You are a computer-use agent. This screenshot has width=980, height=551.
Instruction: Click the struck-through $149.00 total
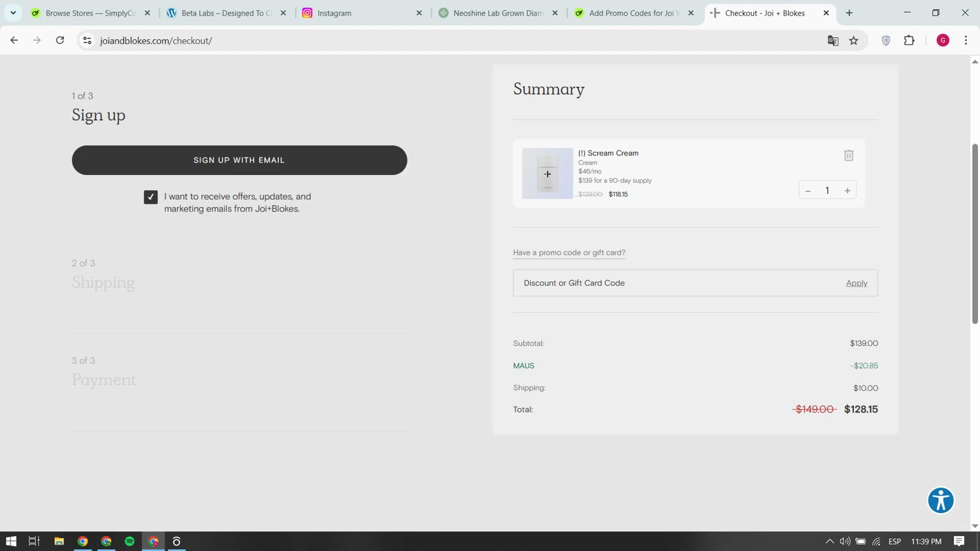[814, 409]
